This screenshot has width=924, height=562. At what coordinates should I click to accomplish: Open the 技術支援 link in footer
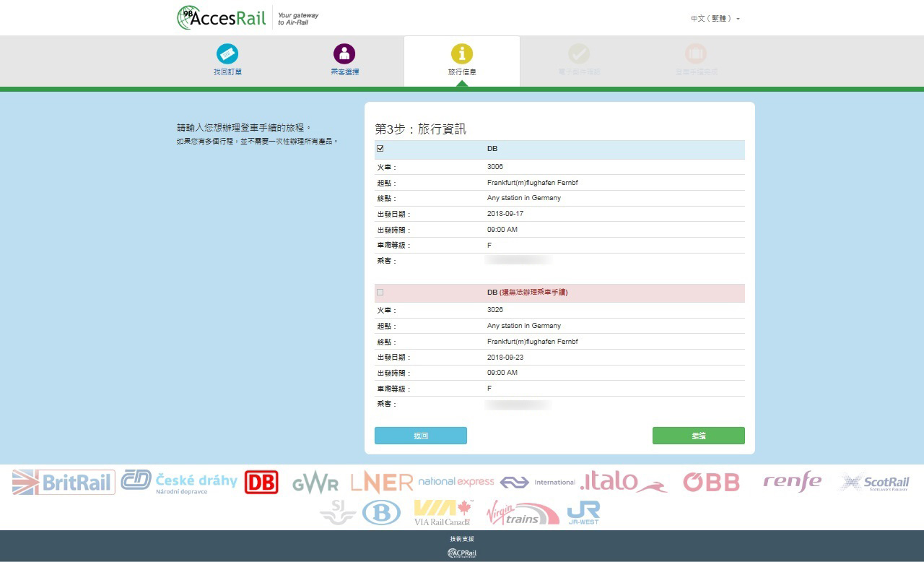[462, 539]
